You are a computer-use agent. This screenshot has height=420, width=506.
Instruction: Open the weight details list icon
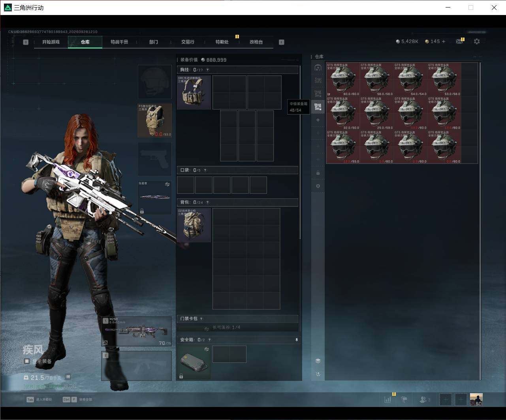68,377
